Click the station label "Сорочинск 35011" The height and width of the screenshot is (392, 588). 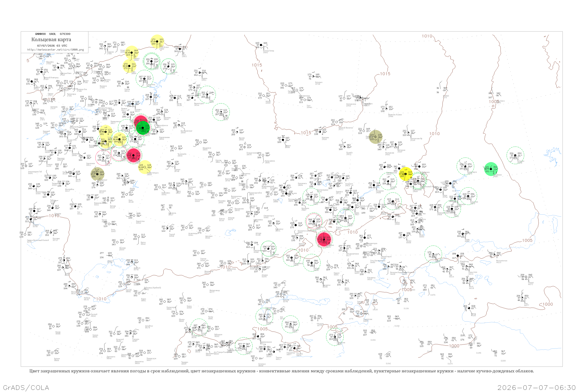point(91,164)
